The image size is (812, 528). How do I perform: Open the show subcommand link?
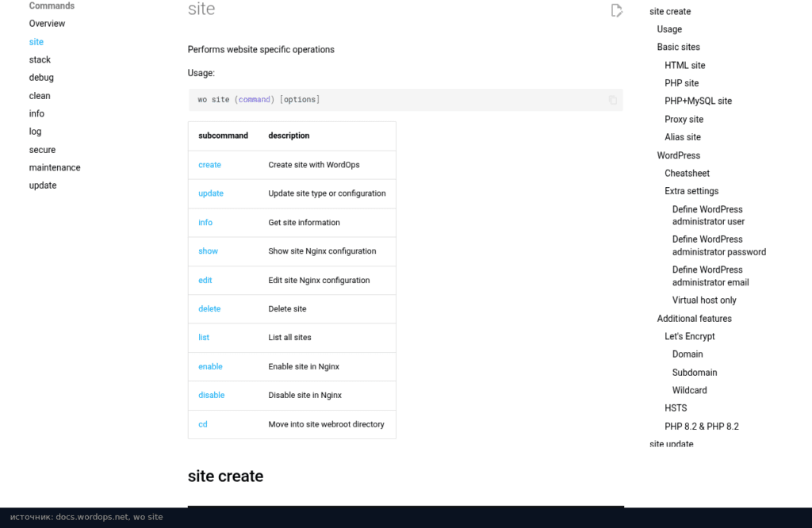[x=209, y=251]
